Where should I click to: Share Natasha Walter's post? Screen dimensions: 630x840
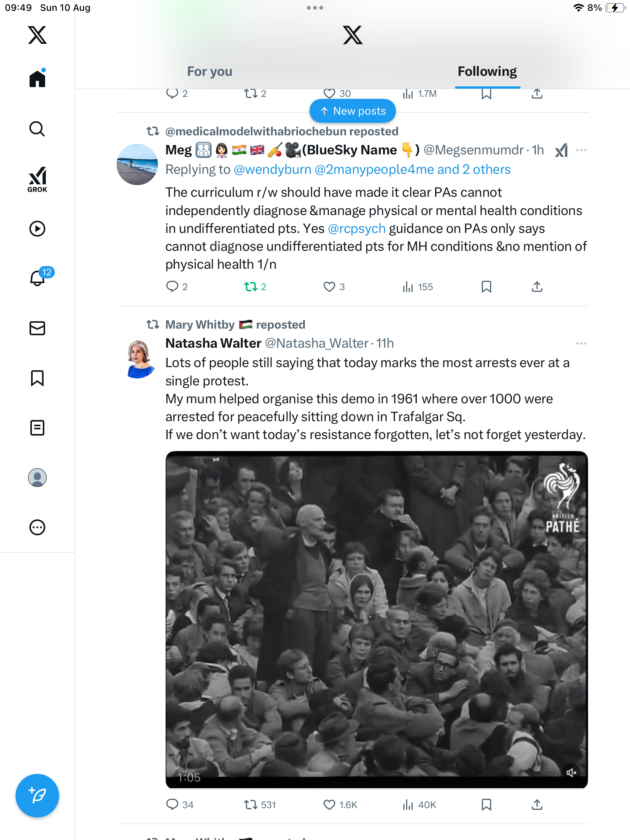(537, 805)
